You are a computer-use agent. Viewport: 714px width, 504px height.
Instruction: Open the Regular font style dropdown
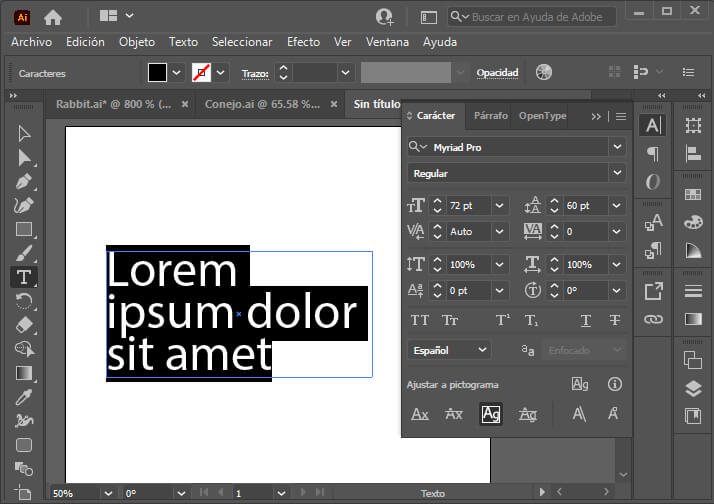[617, 173]
